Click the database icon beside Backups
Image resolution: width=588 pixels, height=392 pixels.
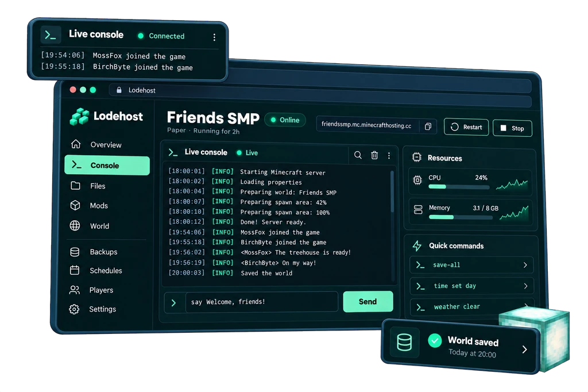click(75, 252)
